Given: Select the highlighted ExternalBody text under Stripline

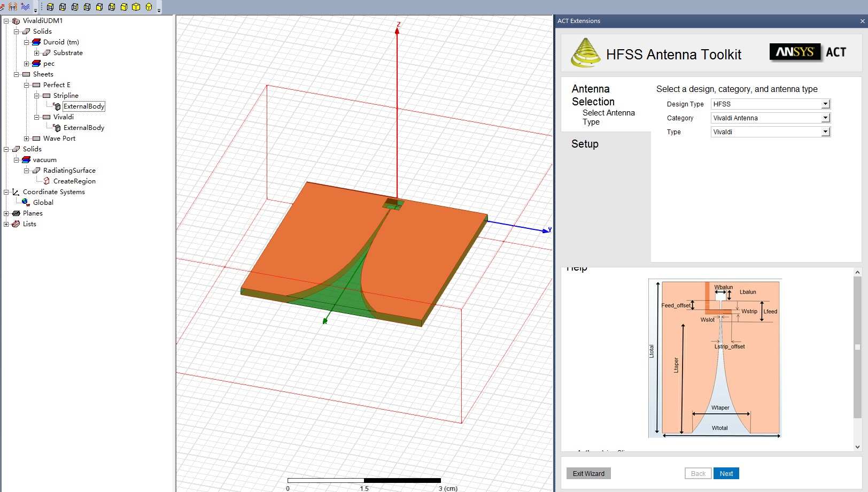Looking at the screenshot, I should [x=84, y=106].
